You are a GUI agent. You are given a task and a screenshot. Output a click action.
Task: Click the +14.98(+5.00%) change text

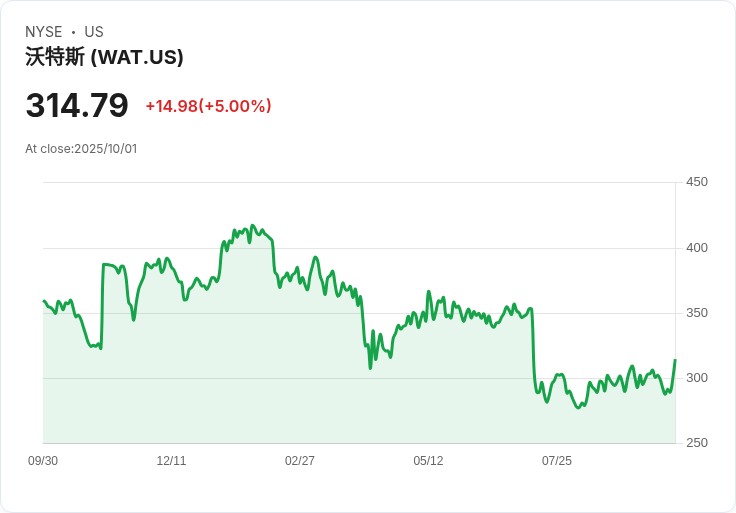(208, 106)
